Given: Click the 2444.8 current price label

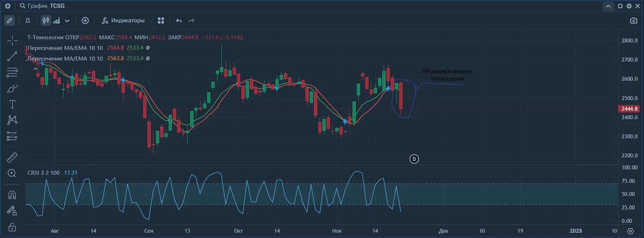Looking at the screenshot, I should (x=629, y=109).
